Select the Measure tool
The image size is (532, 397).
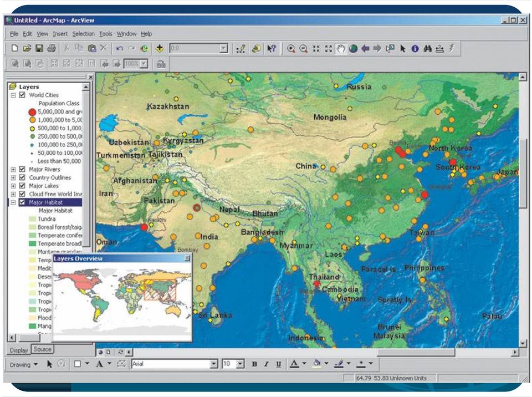coord(439,49)
